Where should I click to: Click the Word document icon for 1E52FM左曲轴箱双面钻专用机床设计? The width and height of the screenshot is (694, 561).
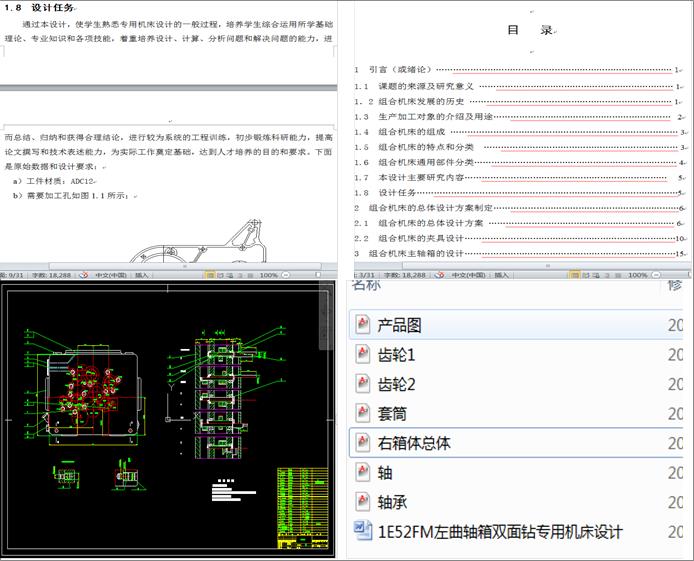coord(363,531)
